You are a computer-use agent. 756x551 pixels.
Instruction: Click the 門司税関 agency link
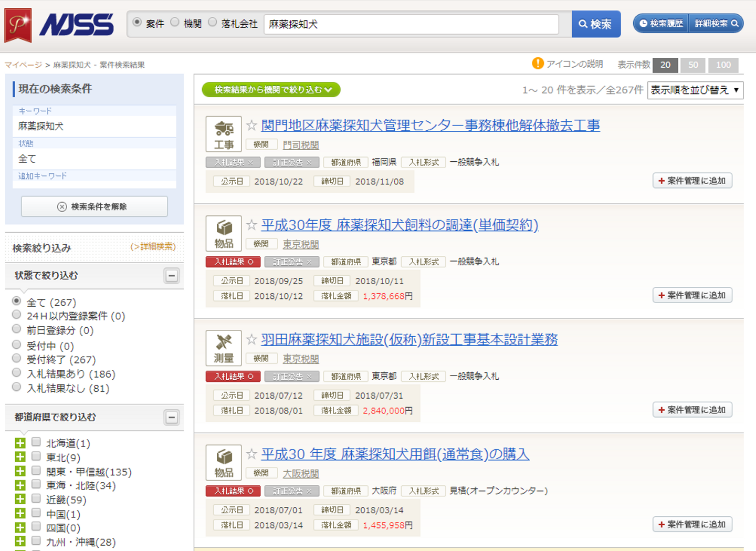301,145
